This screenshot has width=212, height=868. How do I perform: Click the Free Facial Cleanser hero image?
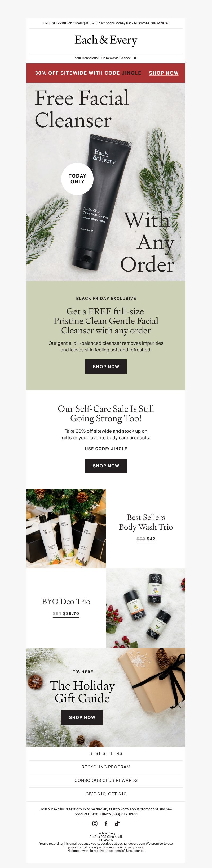click(106, 182)
